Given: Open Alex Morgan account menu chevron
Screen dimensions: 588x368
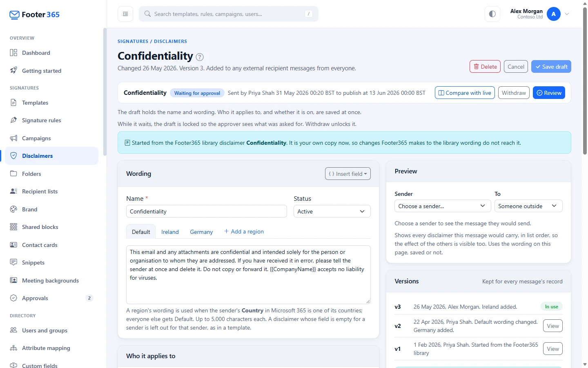Looking at the screenshot, I should (x=567, y=14).
